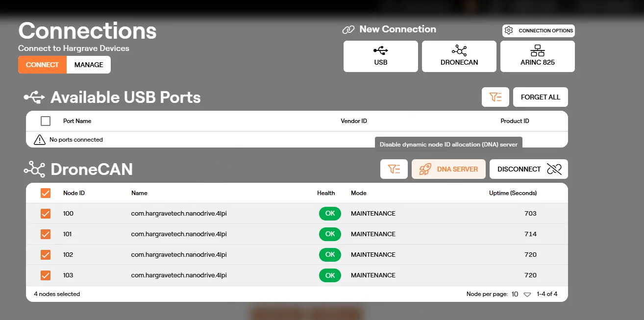Image resolution: width=644 pixels, height=320 pixels.
Task: Click the Health column header
Action: pos(326,193)
